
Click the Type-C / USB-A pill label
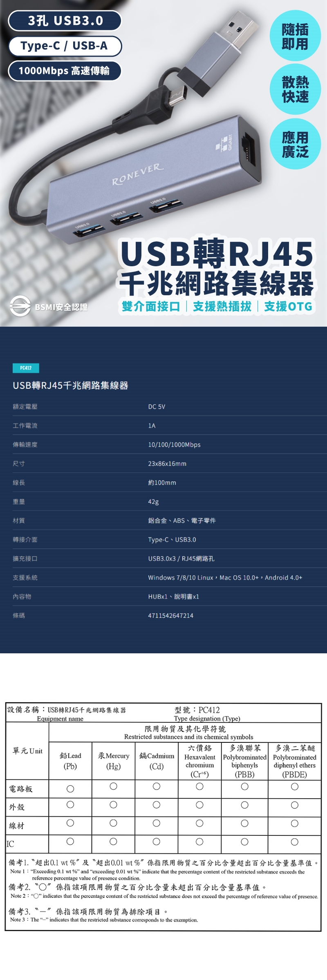[65, 46]
